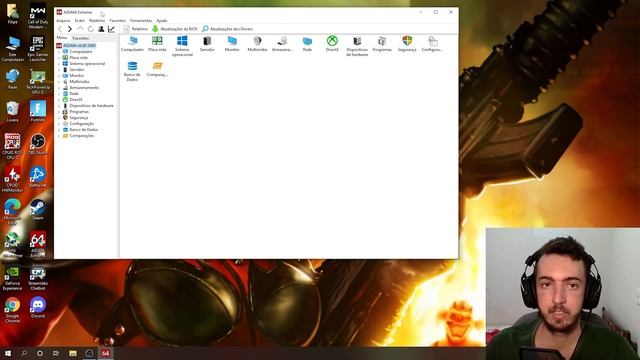
Task: Open the Exibir menu
Action: (80, 20)
